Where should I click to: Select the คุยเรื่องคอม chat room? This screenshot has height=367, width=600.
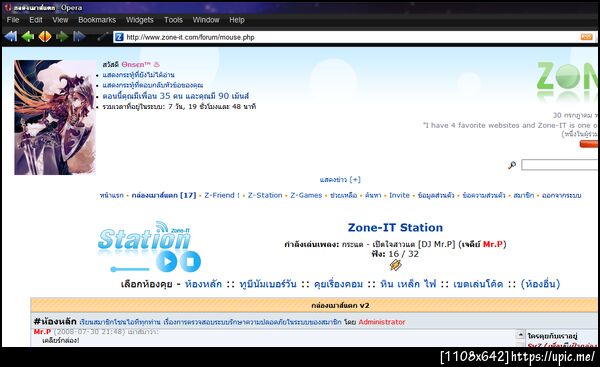coord(338,284)
